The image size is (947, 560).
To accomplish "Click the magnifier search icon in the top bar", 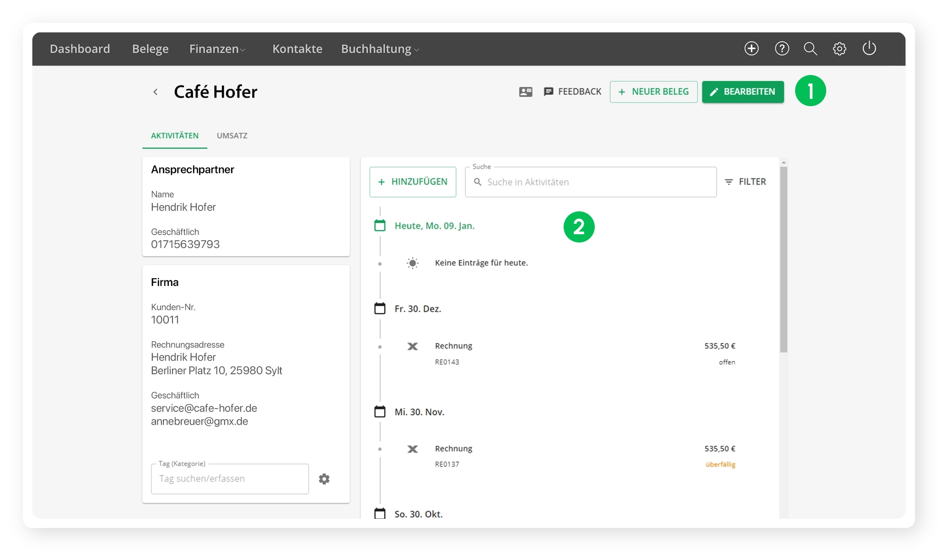I will pos(810,48).
